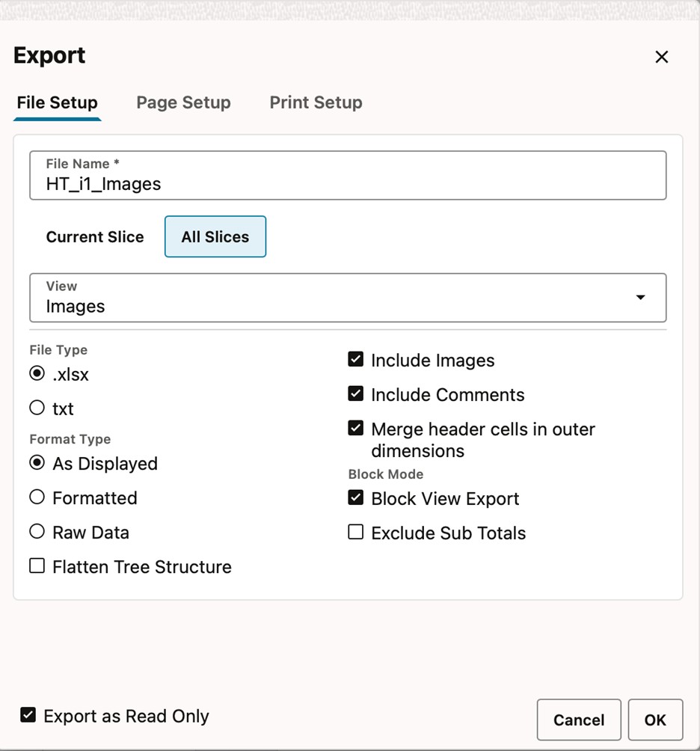Select the txt file type
Screen dimensions: 700x751
[37, 407]
